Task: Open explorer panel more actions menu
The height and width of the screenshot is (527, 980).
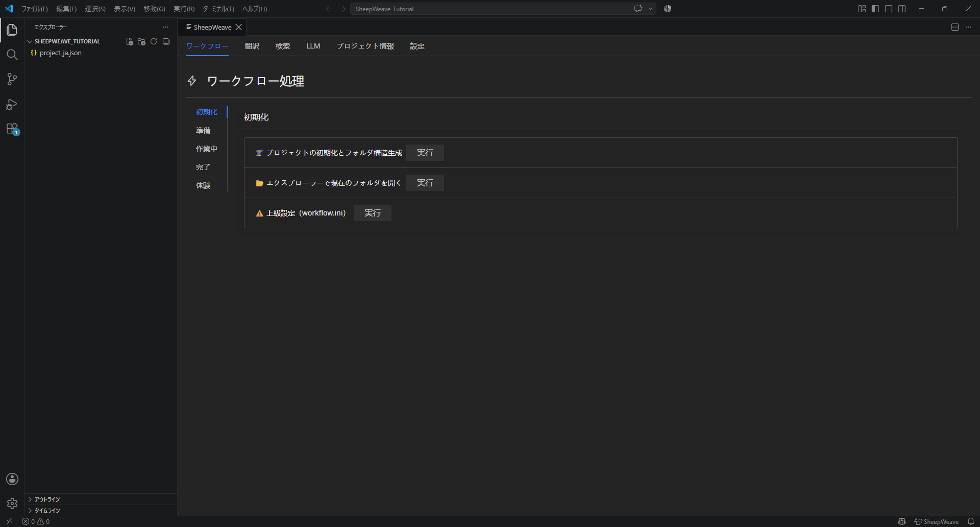Action: pyautogui.click(x=165, y=27)
